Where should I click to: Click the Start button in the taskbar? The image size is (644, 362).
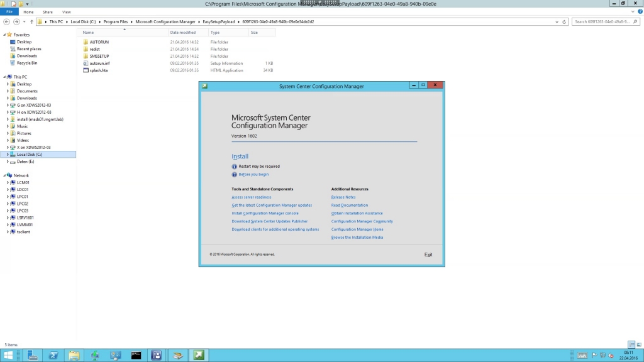click(8, 356)
